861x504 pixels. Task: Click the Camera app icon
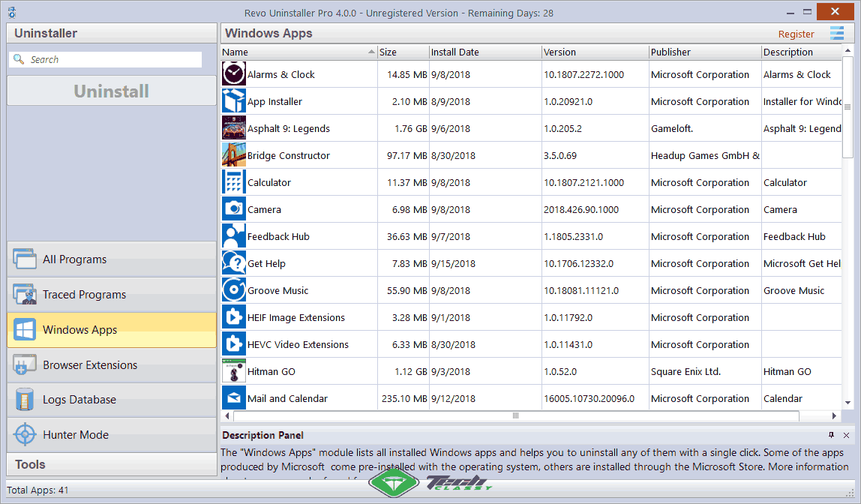point(233,208)
